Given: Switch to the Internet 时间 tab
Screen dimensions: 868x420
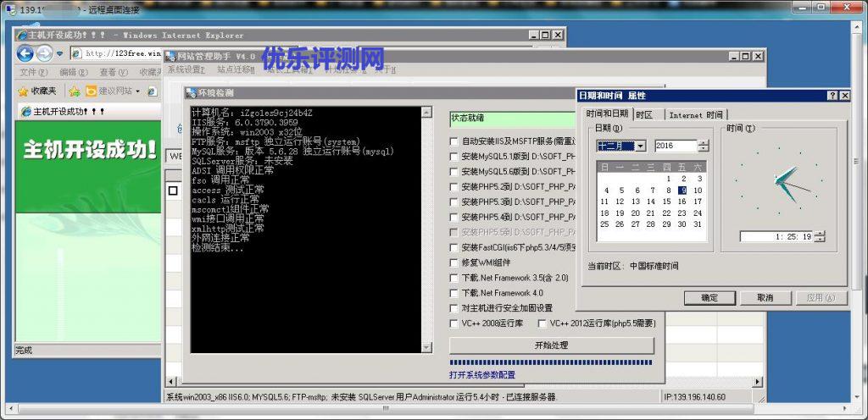Looking at the screenshot, I should [x=695, y=115].
